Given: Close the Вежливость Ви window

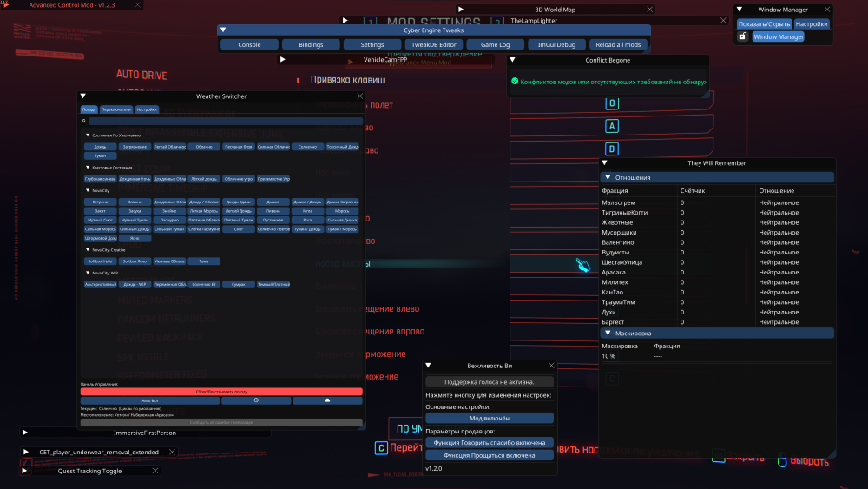Looking at the screenshot, I should pos(551,366).
